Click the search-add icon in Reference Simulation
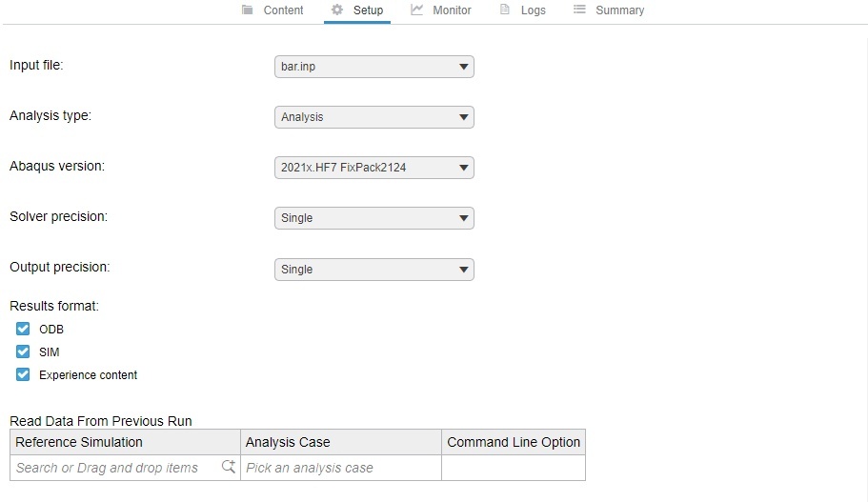This screenshot has height=502, width=868. (229, 467)
